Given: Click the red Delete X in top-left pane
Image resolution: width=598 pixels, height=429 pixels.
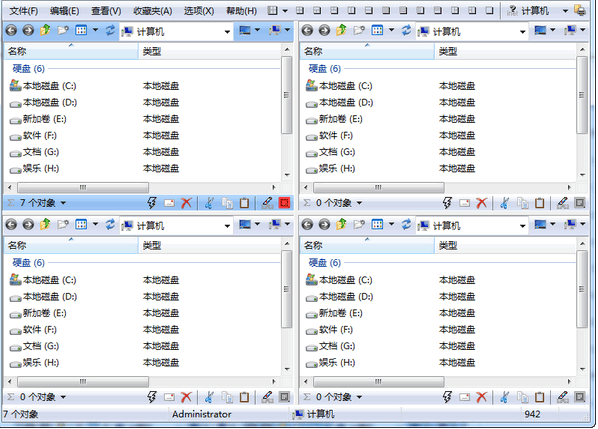Looking at the screenshot, I should (x=186, y=203).
